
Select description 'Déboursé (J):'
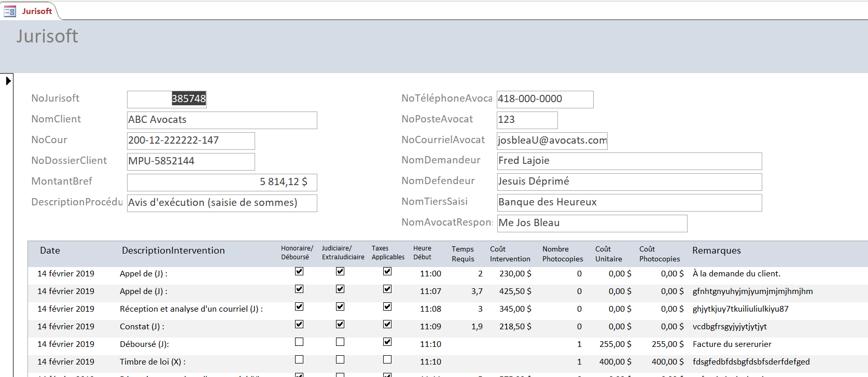click(x=144, y=344)
